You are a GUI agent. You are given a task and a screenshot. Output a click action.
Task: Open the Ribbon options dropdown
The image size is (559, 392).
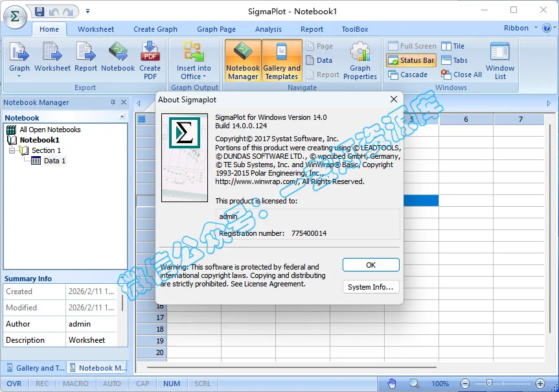[x=521, y=28]
